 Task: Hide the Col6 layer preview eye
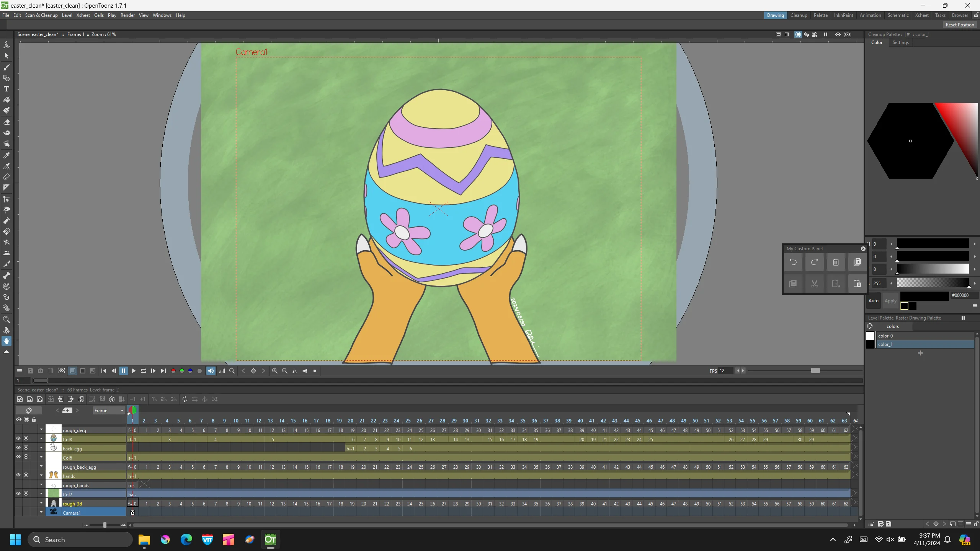18,456
